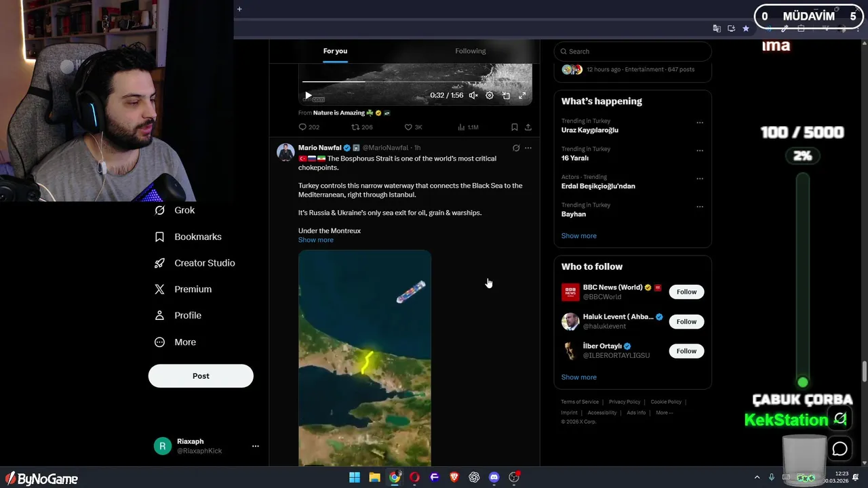This screenshot has width=868, height=488.
Task: Open Opera browser from the taskbar
Action: (x=414, y=477)
